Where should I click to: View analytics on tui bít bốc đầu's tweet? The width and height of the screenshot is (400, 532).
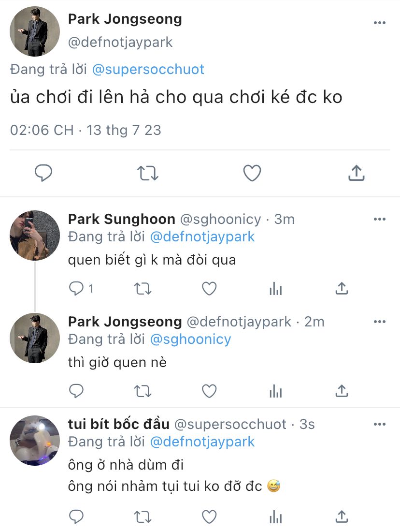[x=275, y=516]
